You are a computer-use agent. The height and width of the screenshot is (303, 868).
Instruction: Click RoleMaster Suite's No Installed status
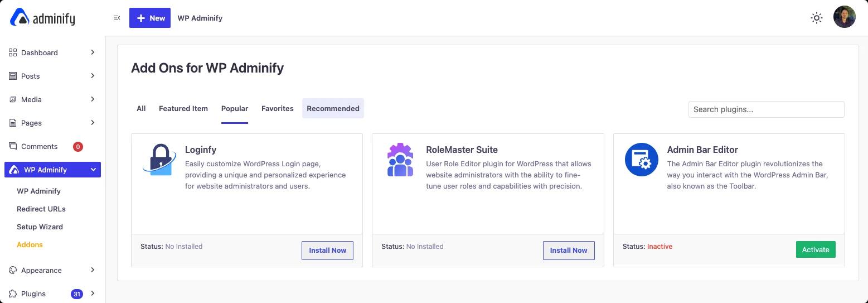[x=425, y=246]
